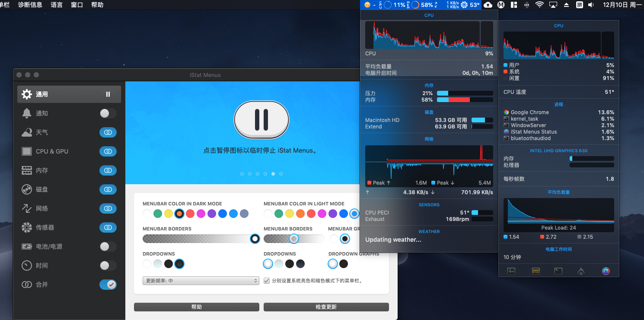Open the 诊断信息 menu
Screen dimensions: 644x320
coord(30,5)
